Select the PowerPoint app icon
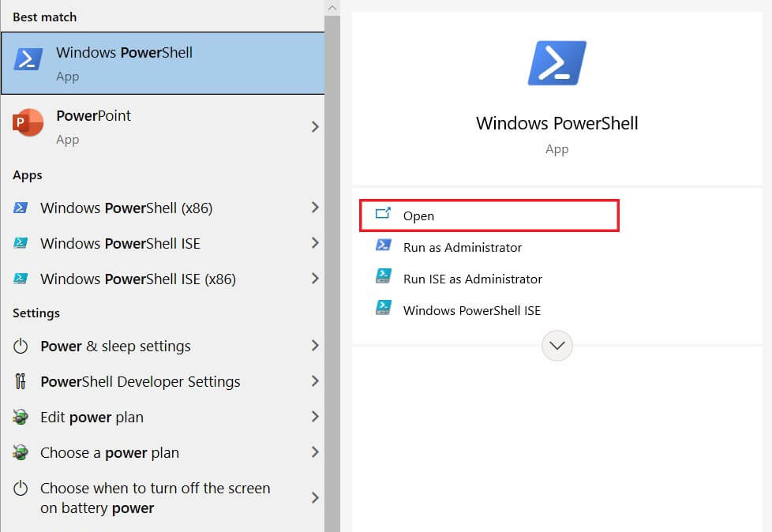This screenshot has height=532, width=772. (x=26, y=124)
